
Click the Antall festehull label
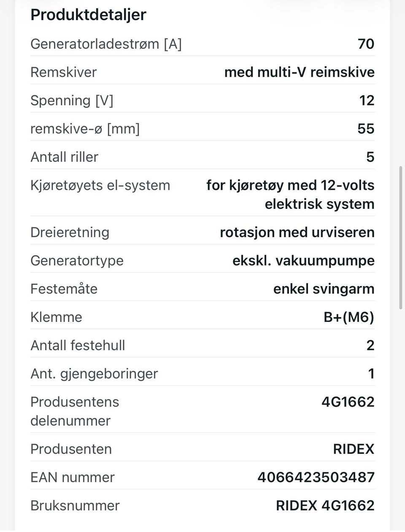pos(78,346)
